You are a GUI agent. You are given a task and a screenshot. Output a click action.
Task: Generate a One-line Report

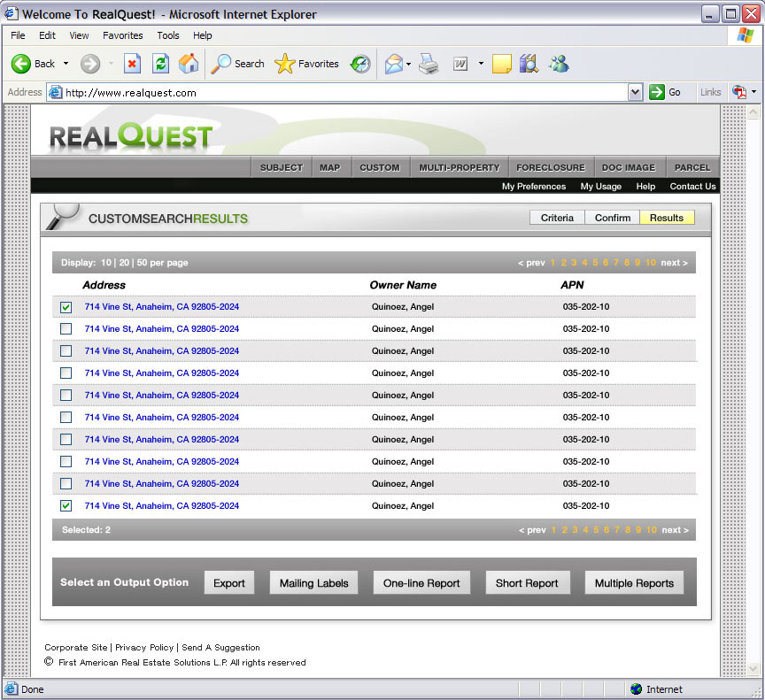tap(421, 583)
